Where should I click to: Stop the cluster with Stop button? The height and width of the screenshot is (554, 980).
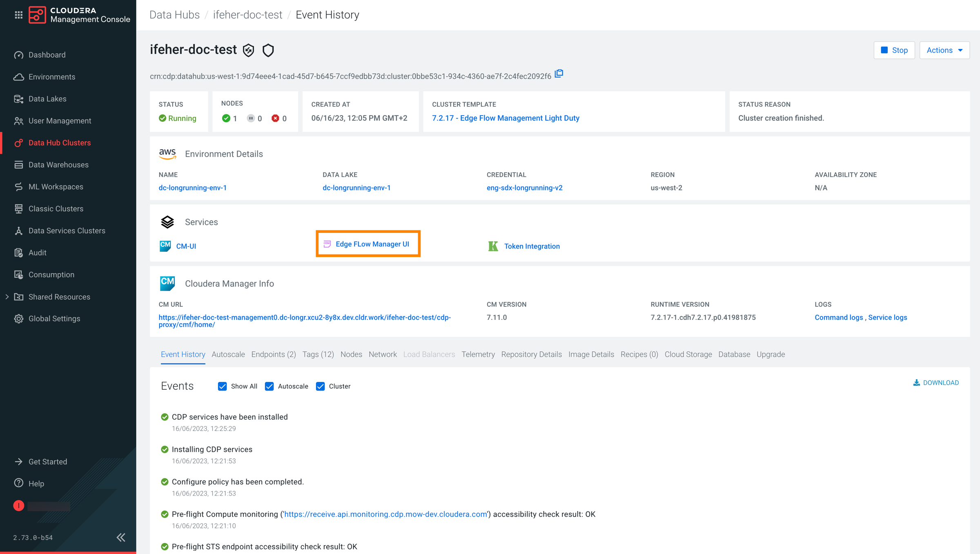click(894, 50)
